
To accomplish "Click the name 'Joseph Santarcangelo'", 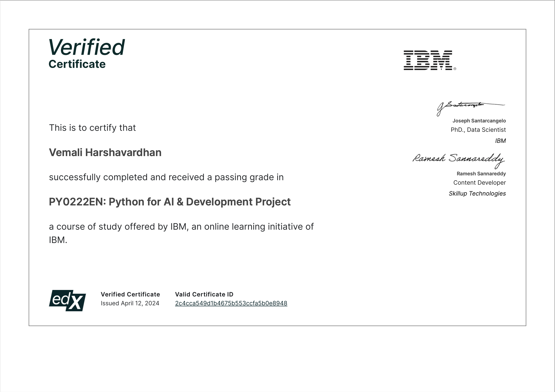I will pos(479,121).
